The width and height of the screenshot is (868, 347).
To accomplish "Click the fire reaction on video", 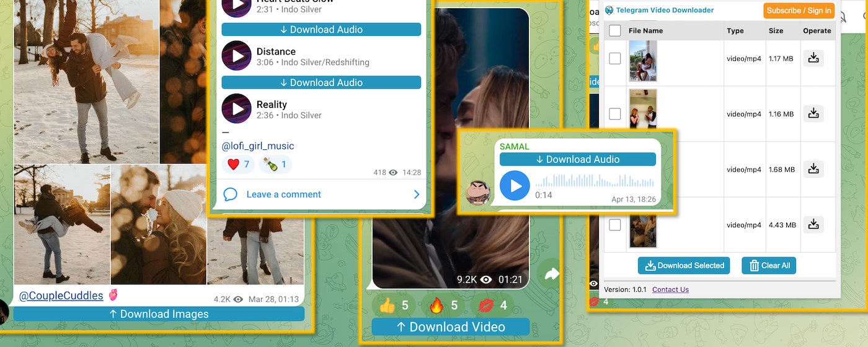I will tap(444, 305).
